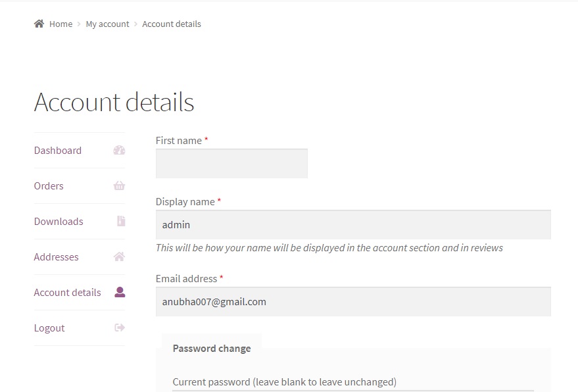Screen dimensions: 578x392
Task: Click the Addresses house icon
Action: [119, 257]
